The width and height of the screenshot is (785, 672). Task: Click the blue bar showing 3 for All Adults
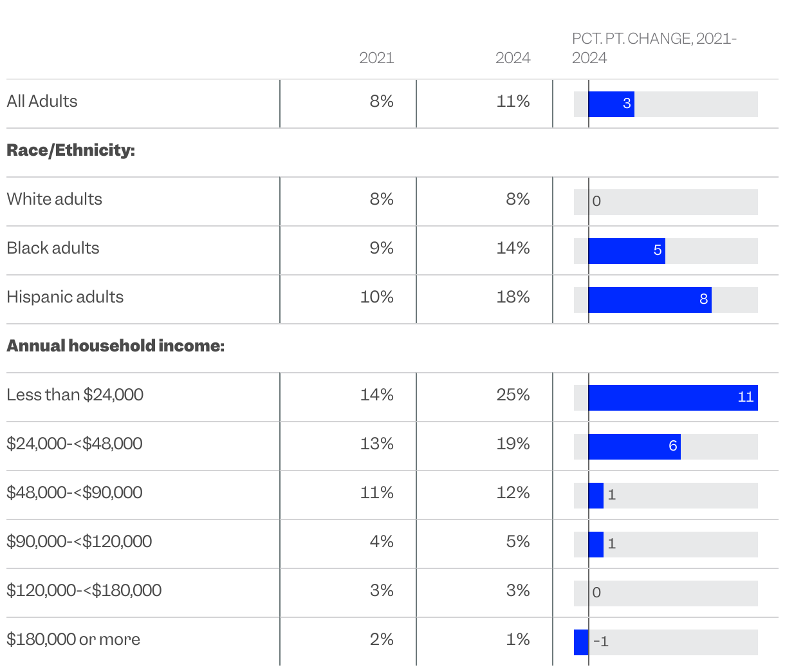(x=611, y=104)
